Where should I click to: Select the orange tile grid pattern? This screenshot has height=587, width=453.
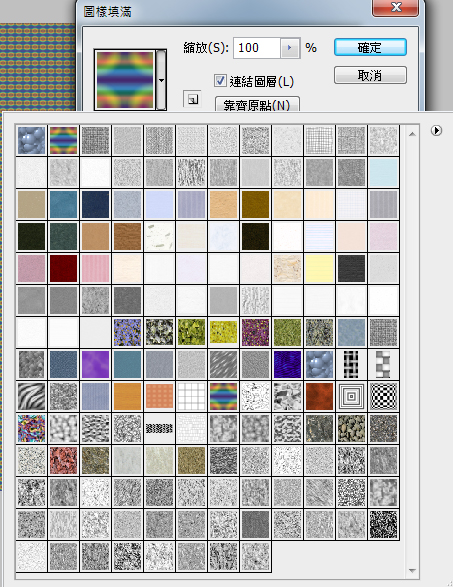[159, 396]
